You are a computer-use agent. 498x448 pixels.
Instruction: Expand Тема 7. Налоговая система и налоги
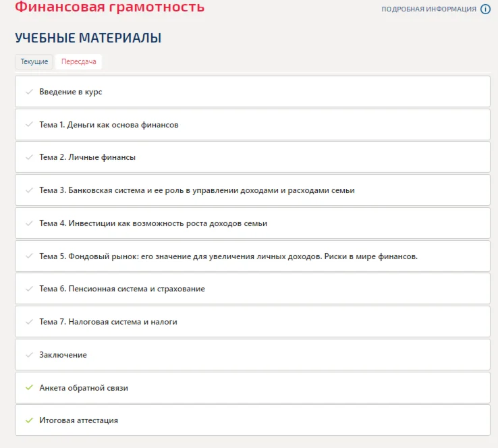tap(252, 322)
